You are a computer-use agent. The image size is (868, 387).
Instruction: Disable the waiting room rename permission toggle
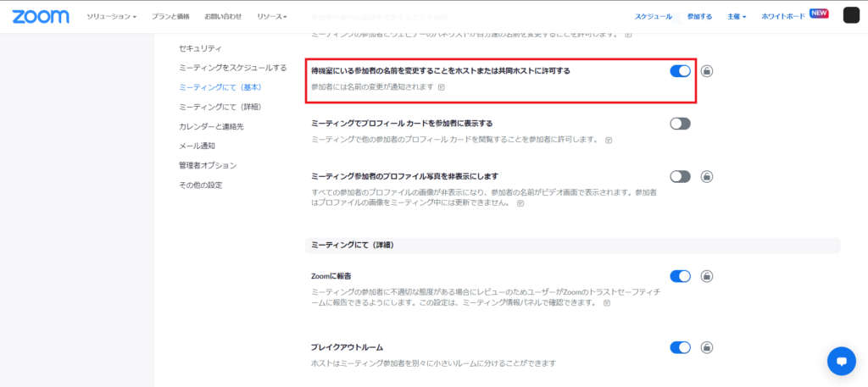[680, 71]
